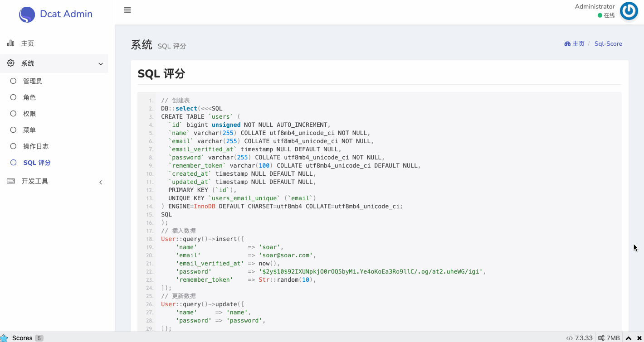
Task: Toggle the sidebar hamburger menu
Action: tap(127, 10)
